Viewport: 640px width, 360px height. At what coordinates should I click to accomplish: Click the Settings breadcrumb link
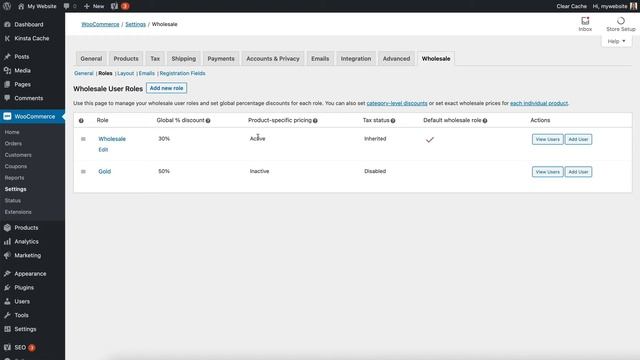pos(136,24)
